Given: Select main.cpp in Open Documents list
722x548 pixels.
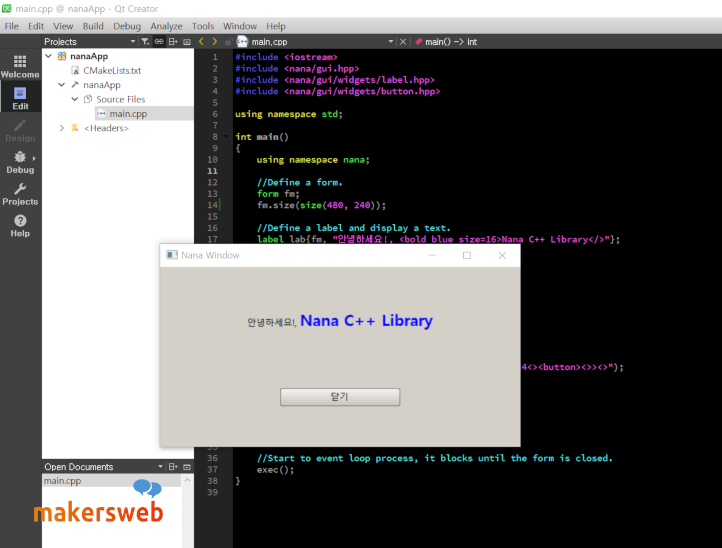Looking at the screenshot, I should coord(62,481).
